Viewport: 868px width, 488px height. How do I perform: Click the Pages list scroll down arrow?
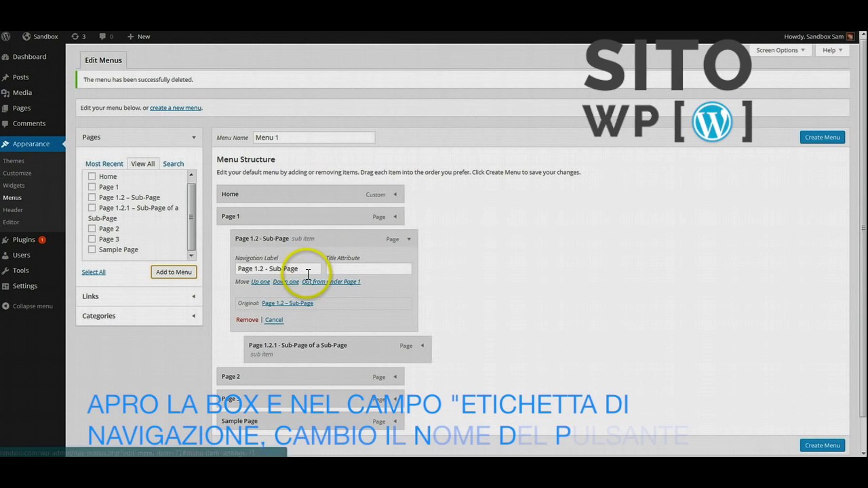coord(191,256)
